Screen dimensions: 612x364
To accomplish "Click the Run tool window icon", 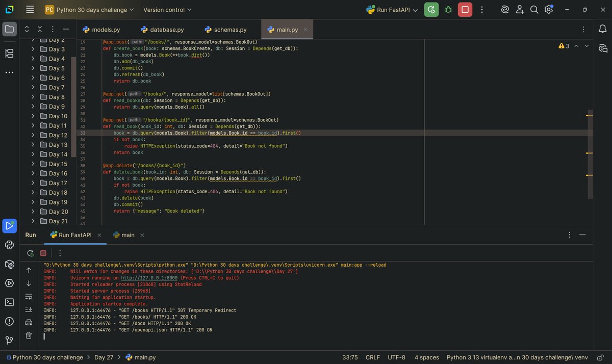I will [x=9, y=225].
